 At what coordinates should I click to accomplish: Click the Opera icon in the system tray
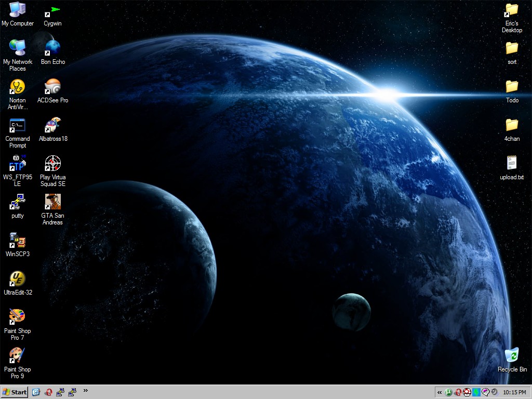point(458,393)
